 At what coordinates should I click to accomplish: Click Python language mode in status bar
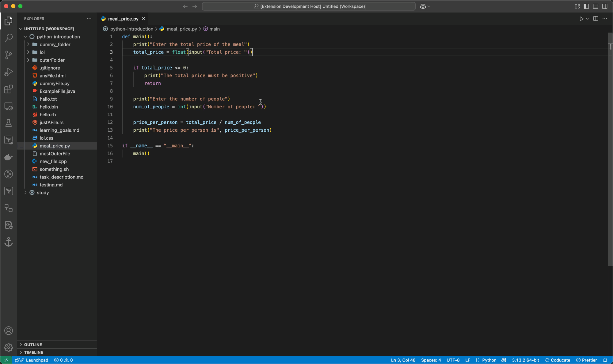click(489, 360)
